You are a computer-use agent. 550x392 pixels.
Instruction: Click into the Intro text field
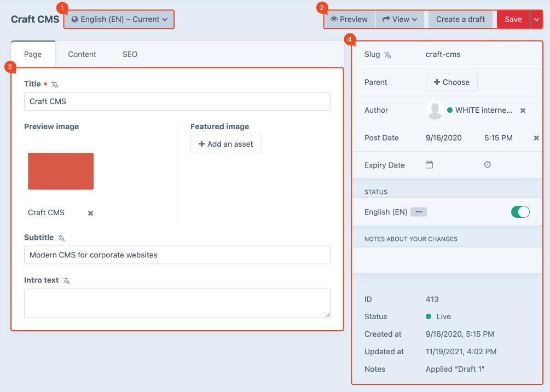pos(177,303)
